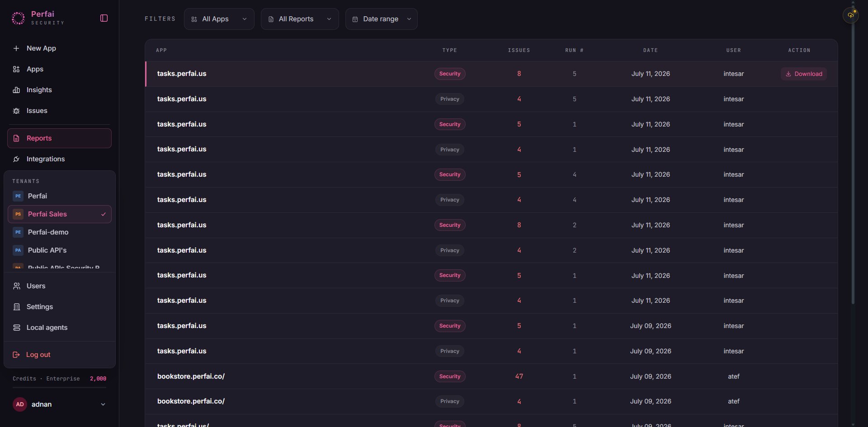Click the TENANTS section heading
Image resolution: width=868 pixels, height=427 pixels.
(26, 181)
